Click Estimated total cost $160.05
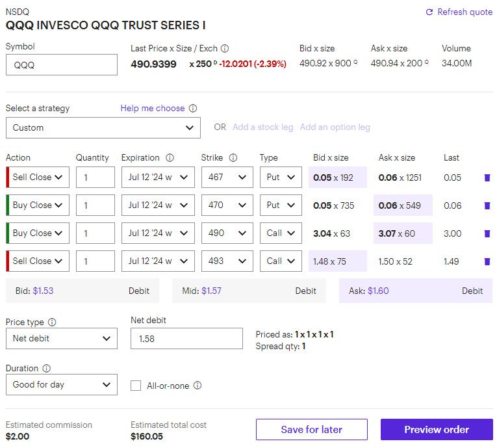497x448 pixels. click(146, 436)
